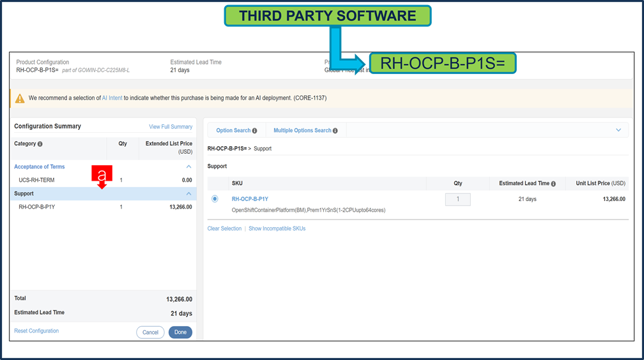644x360 pixels.
Task: Click the Estimated Lead Time header at top
Action: [196, 62]
